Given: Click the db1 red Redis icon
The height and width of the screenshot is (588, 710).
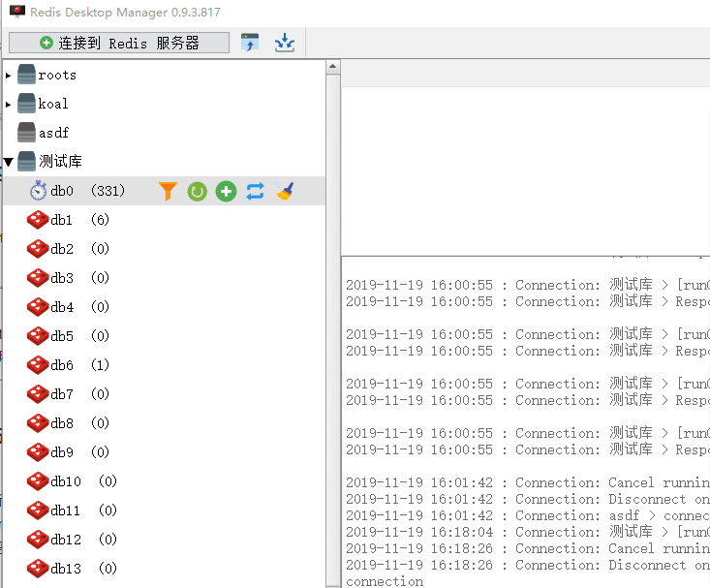Looking at the screenshot, I should click(38, 220).
